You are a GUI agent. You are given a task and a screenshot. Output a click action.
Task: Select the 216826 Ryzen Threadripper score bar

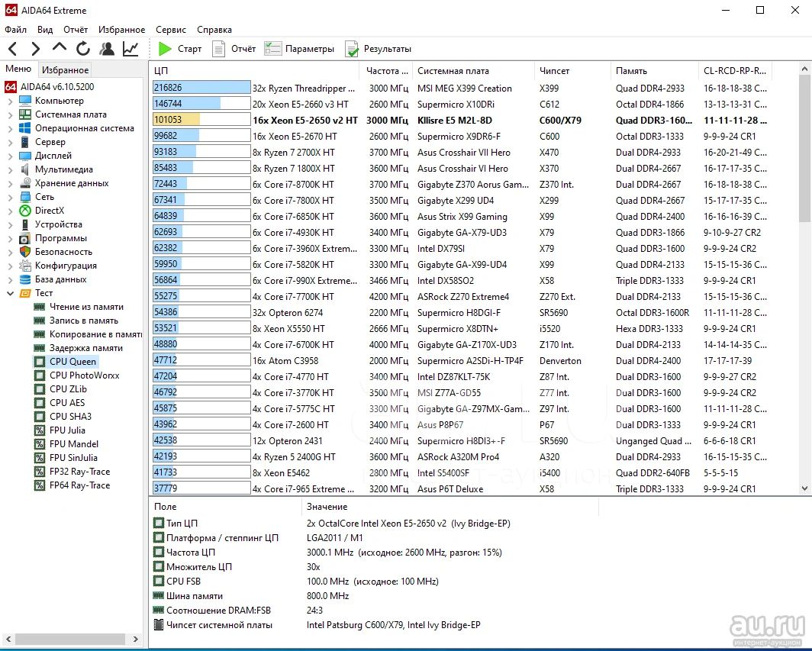pyautogui.click(x=201, y=88)
